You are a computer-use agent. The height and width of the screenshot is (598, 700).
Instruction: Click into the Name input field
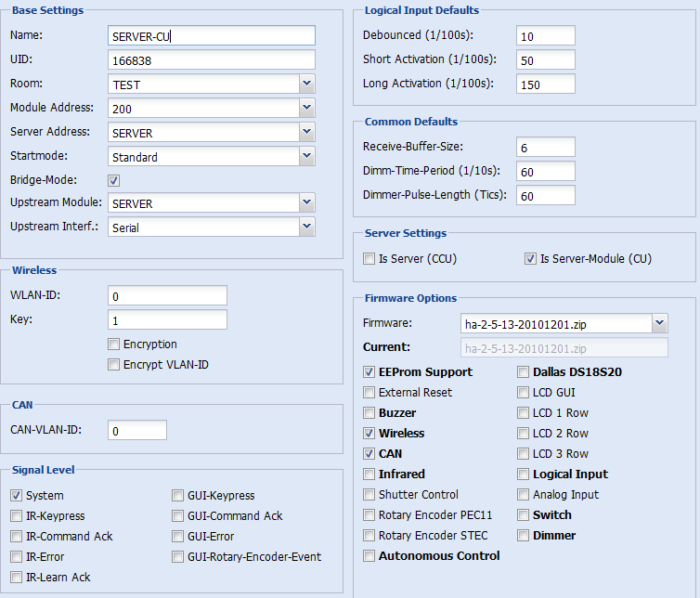coord(212,35)
